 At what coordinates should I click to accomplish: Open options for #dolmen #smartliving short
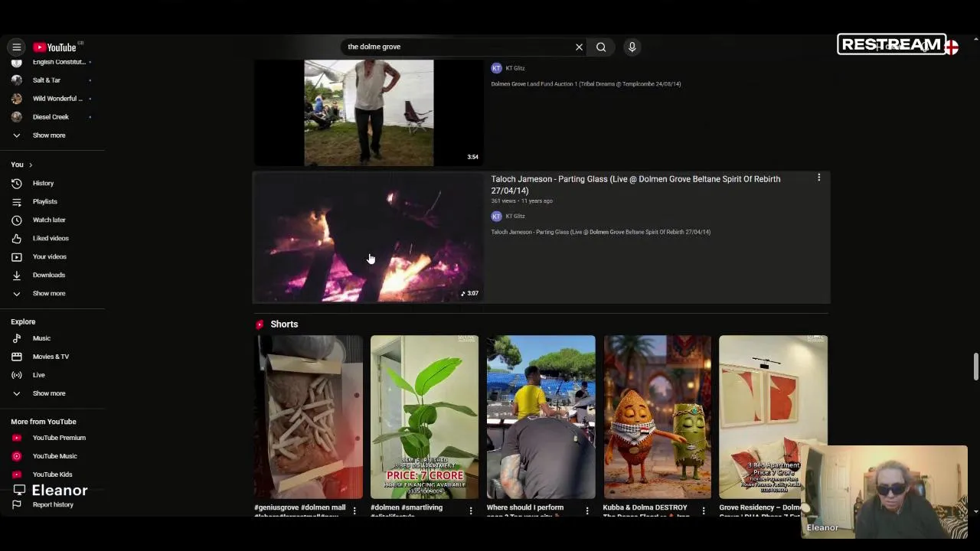471,510
